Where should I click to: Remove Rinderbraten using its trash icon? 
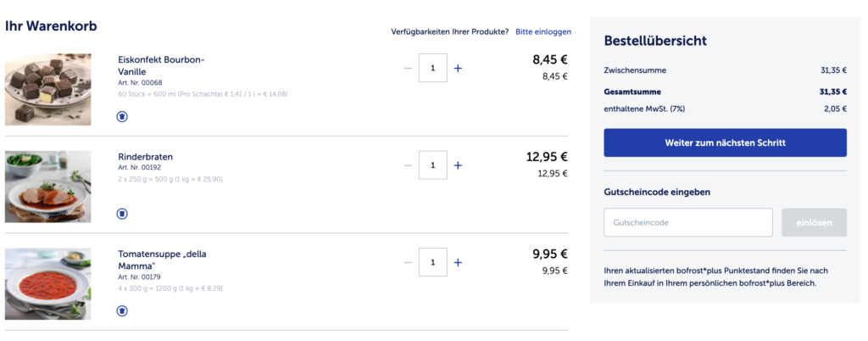coord(122,214)
